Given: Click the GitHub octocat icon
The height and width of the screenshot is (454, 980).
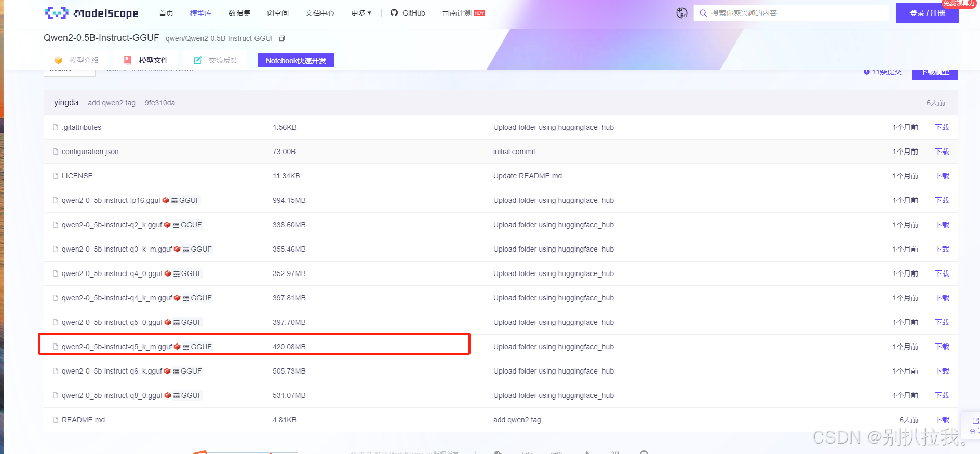Looking at the screenshot, I should pyautogui.click(x=394, y=13).
